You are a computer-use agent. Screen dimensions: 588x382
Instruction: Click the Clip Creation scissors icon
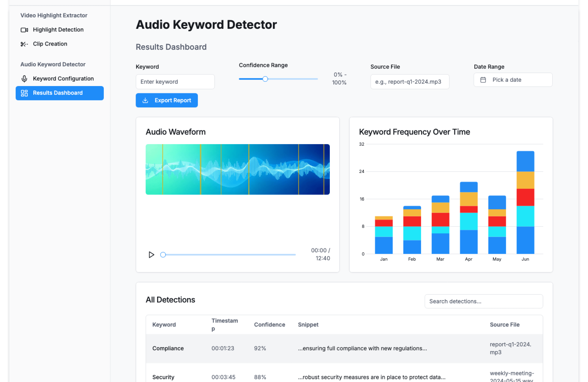pyautogui.click(x=24, y=44)
